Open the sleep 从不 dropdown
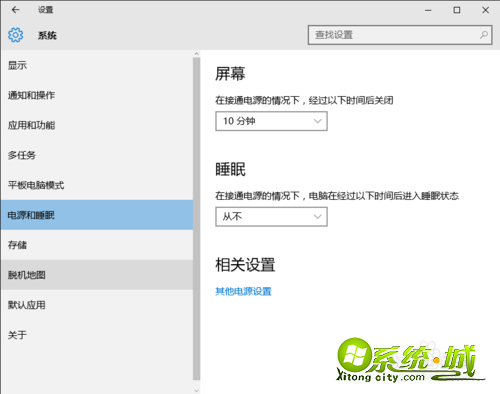Screen dimensions: 500x394 click(271, 217)
